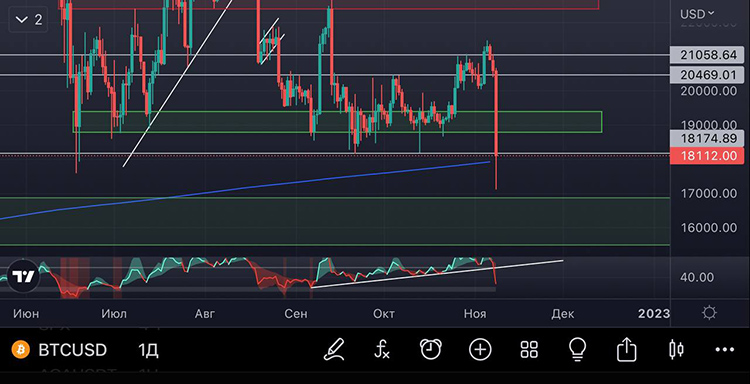
Task: Select the red resistance zone rectangle
Action: click(x=328, y=5)
